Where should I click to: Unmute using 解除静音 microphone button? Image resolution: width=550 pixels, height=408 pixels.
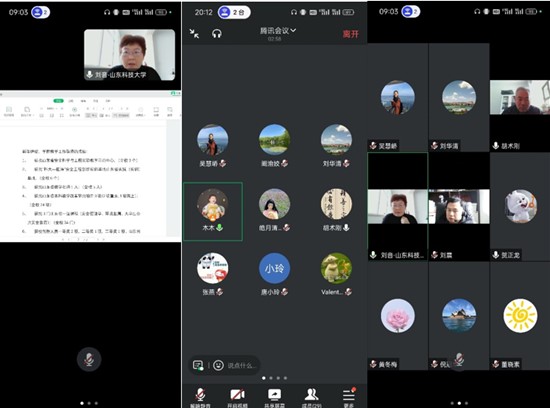point(200,397)
